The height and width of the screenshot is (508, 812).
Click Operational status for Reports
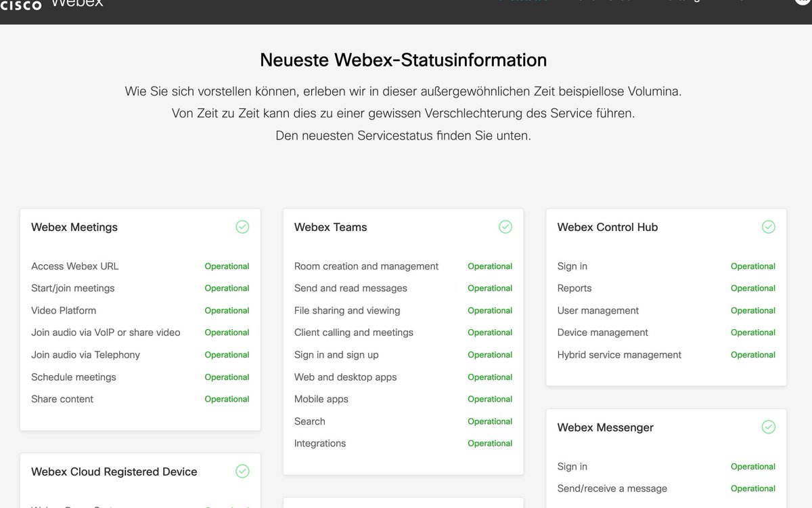(x=753, y=289)
